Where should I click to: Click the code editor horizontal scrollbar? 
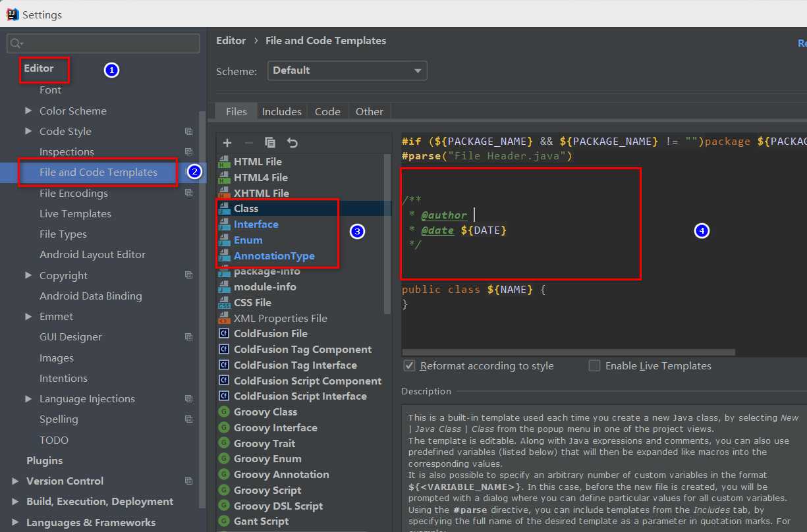(x=568, y=352)
